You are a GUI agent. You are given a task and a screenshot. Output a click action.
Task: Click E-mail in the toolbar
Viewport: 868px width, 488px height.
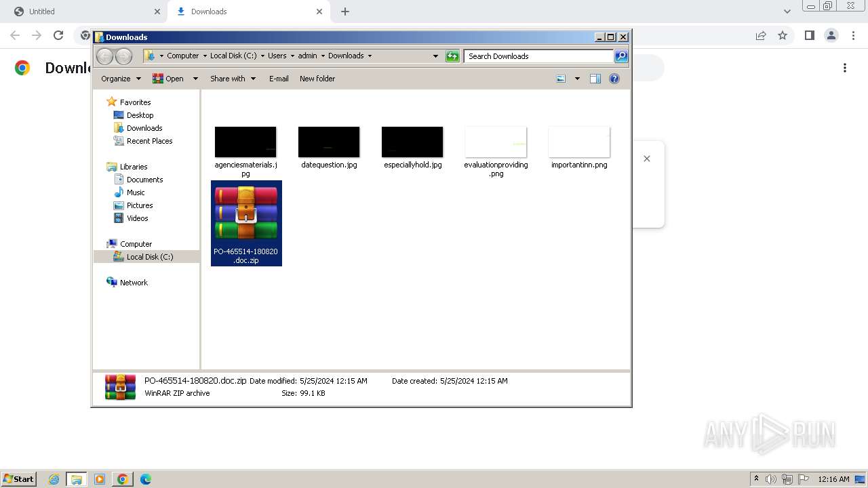[279, 79]
